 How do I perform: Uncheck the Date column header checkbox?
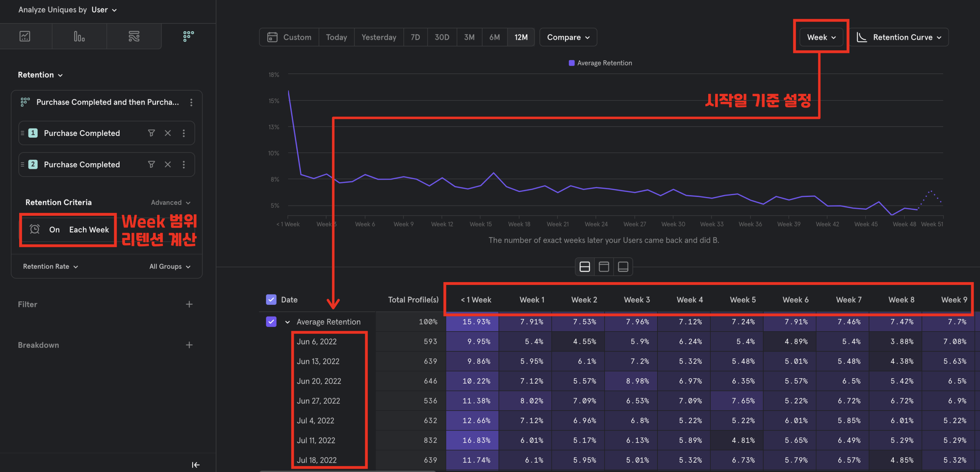271,300
